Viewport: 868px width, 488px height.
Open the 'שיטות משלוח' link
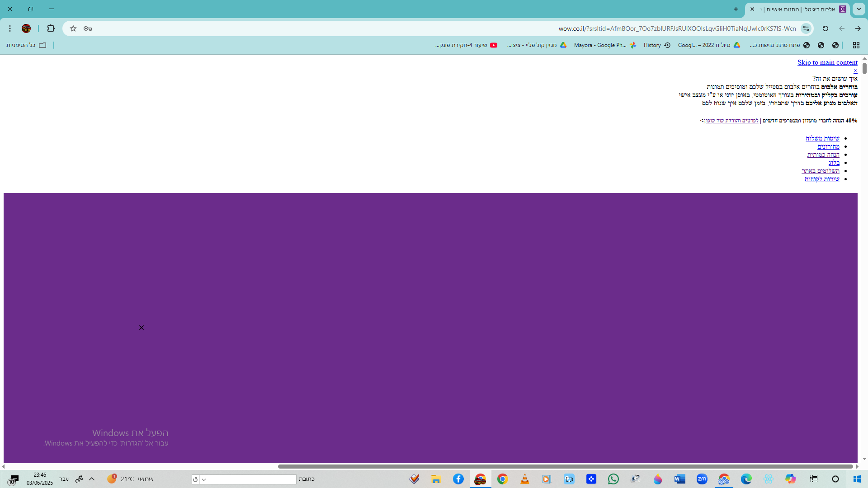pyautogui.click(x=822, y=138)
